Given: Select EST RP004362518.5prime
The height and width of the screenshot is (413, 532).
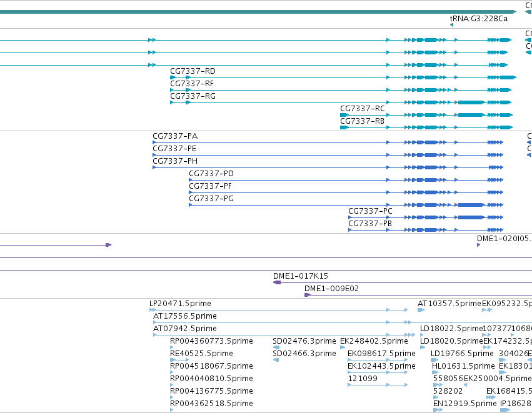Looking at the screenshot, I should coord(211,404).
